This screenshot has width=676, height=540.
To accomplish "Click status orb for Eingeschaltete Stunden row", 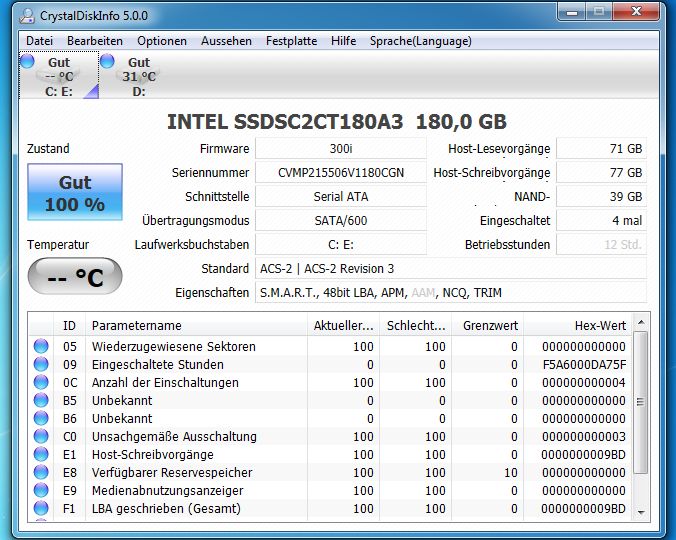I will [x=41, y=364].
